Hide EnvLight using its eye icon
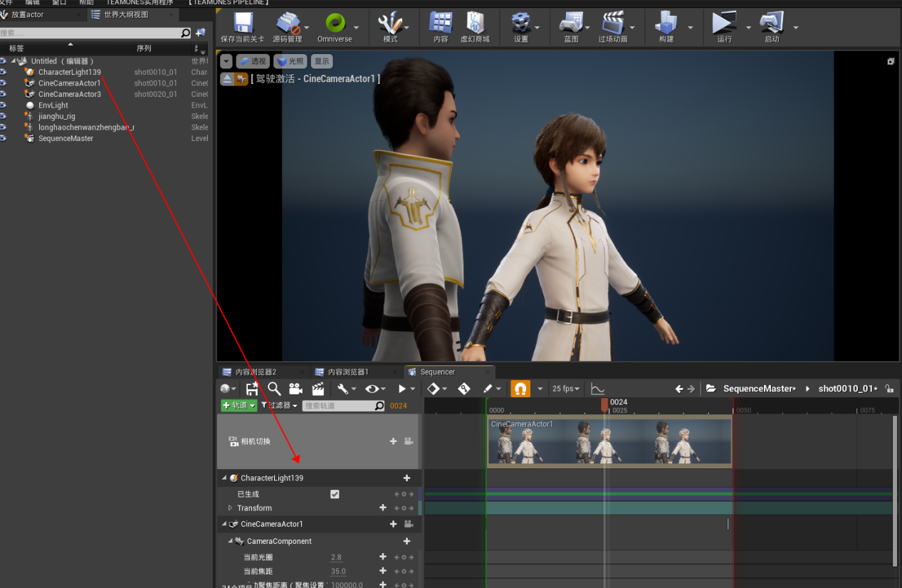This screenshot has width=902, height=588. 4,105
